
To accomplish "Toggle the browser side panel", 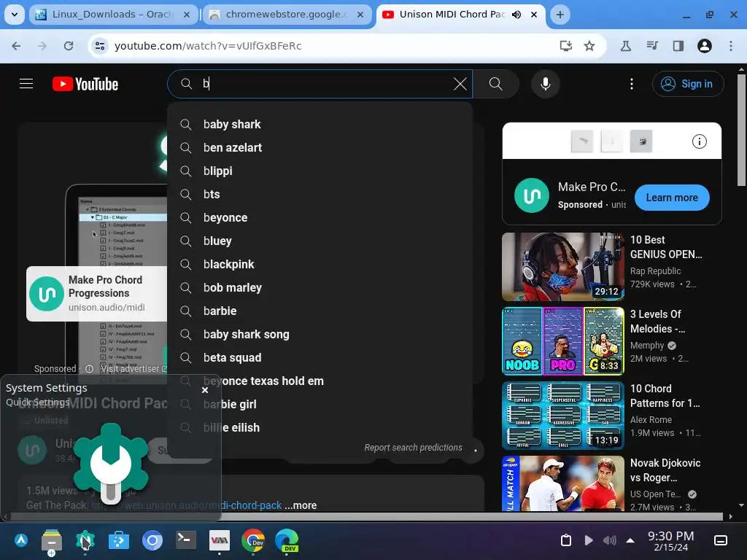I will (678, 46).
